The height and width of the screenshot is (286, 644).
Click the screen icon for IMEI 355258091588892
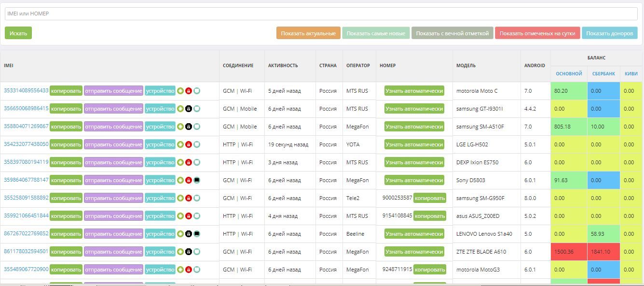click(197, 198)
